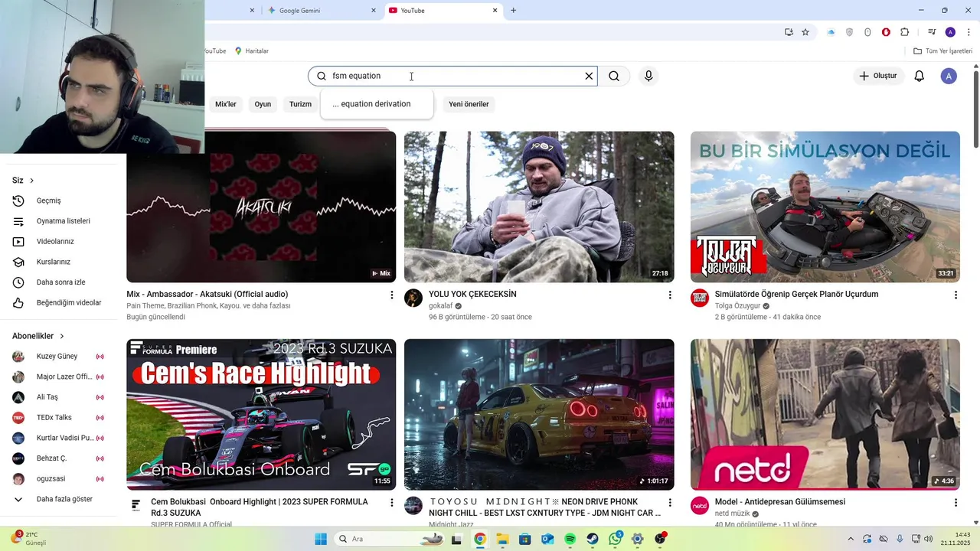Open netd müzik channel avatar
980x551 pixels.
tap(700, 505)
